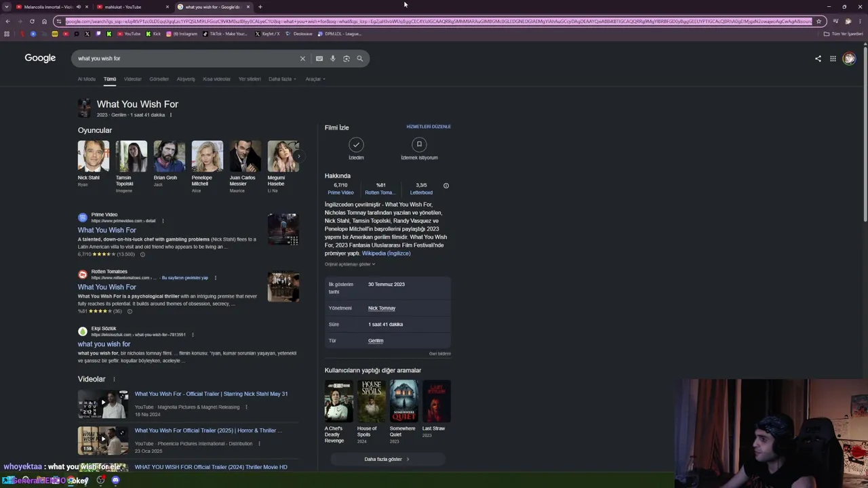The height and width of the screenshot is (488, 868).
Task: Open info icon beside Letterboxd rating
Action: (446, 186)
